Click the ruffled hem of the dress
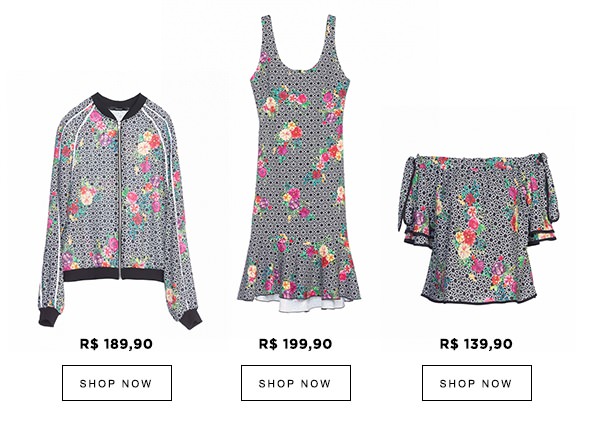The image size is (600, 429). tap(298, 279)
